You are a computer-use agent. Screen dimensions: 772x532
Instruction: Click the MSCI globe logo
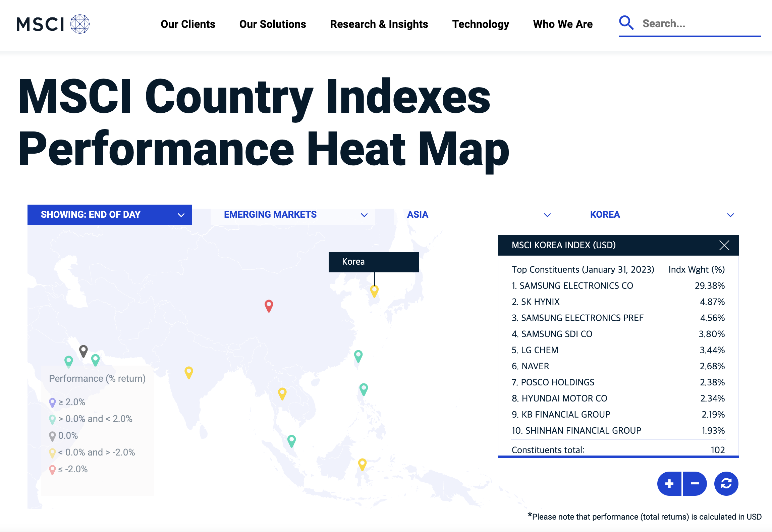coord(80,24)
